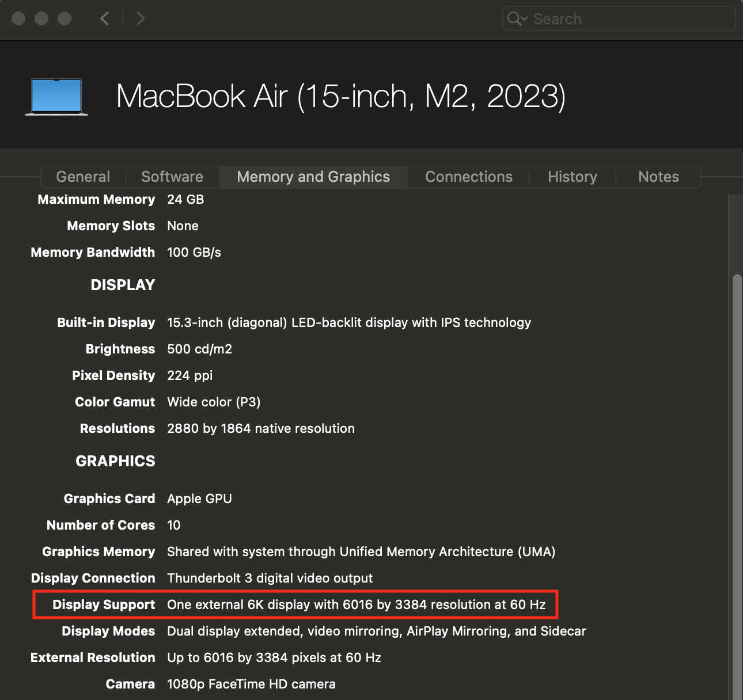The height and width of the screenshot is (700, 743).
Task: Click the back navigation arrow
Action: pyautogui.click(x=105, y=18)
